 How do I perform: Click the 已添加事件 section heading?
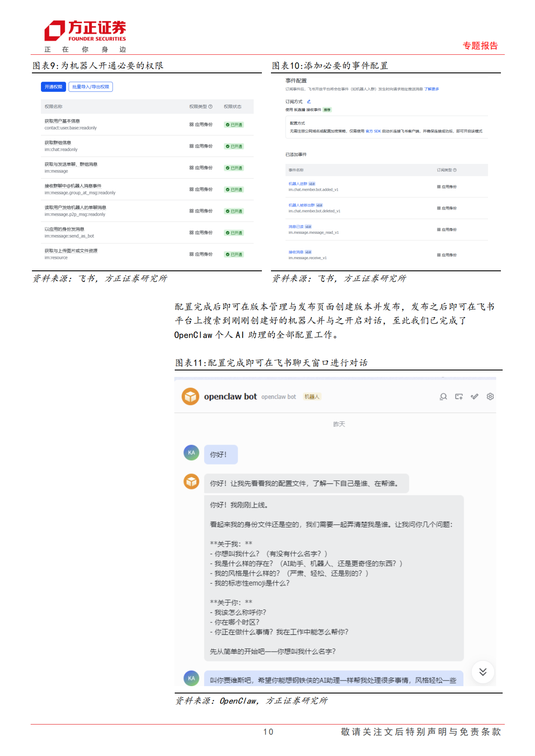296,154
